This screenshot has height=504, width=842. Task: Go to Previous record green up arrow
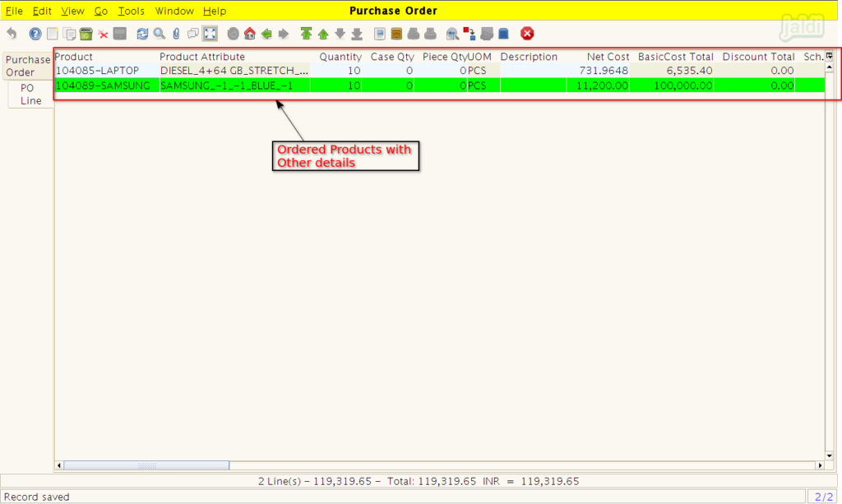[x=323, y=34]
